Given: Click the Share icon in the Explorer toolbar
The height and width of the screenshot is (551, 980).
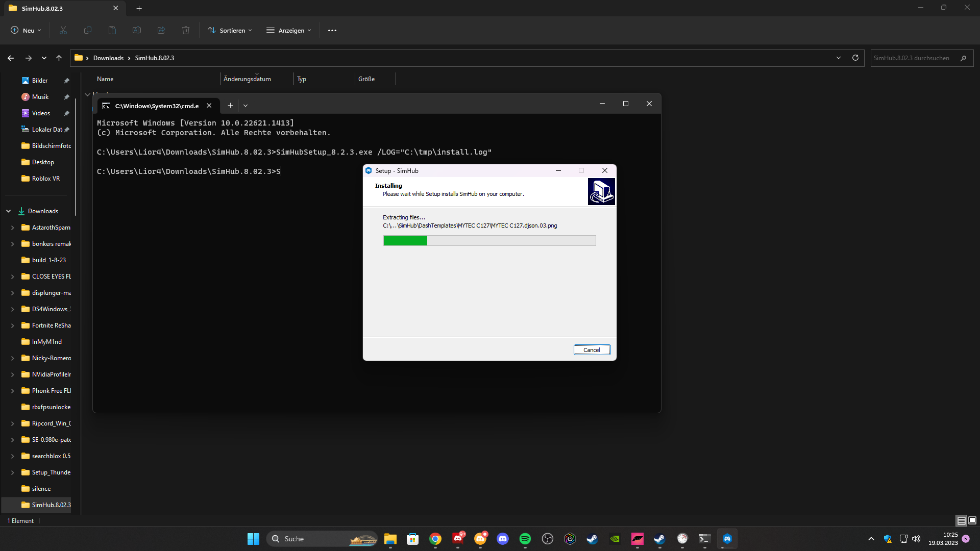Looking at the screenshot, I should click(161, 30).
